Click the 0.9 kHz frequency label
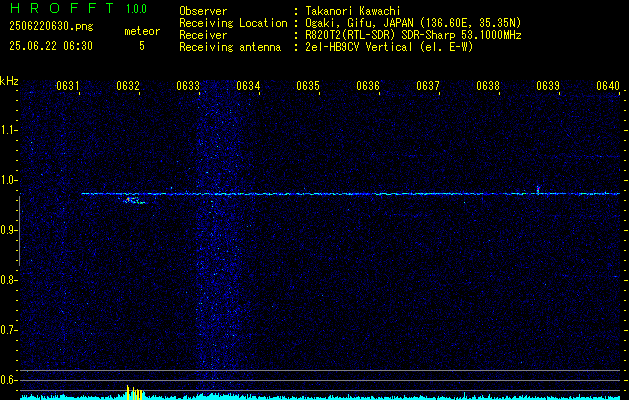 (8, 230)
